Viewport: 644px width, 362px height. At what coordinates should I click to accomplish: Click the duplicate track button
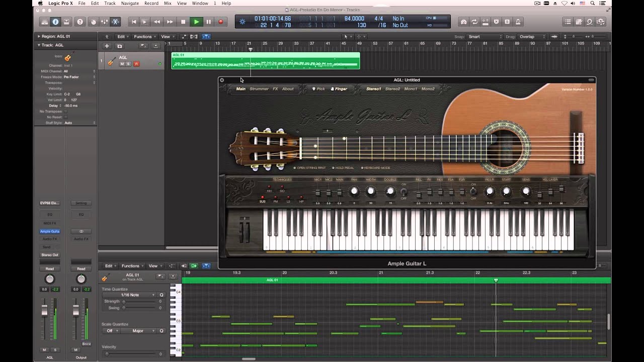click(119, 46)
